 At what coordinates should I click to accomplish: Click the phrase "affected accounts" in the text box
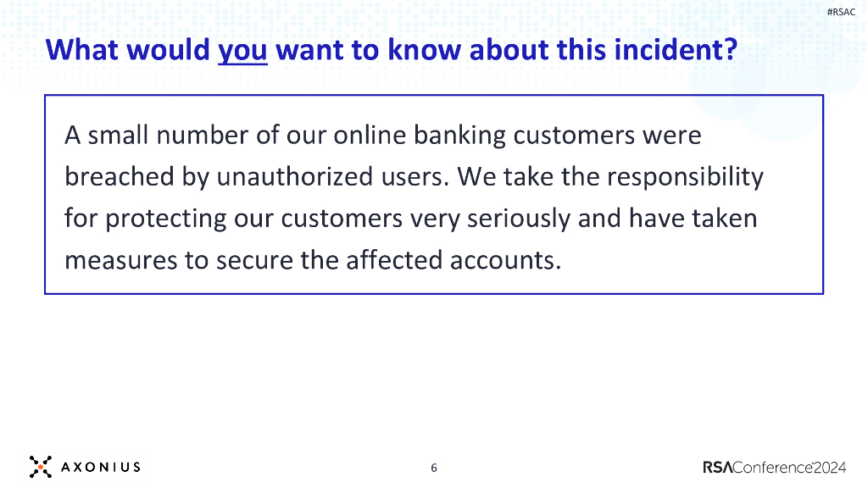pos(453,260)
